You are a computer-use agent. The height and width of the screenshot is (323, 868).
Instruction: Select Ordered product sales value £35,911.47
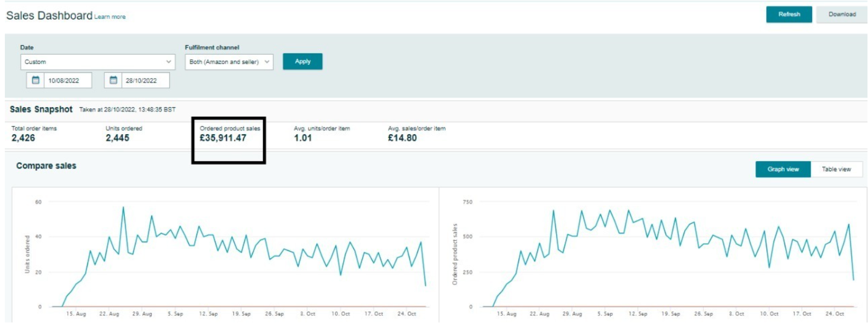tap(223, 138)
